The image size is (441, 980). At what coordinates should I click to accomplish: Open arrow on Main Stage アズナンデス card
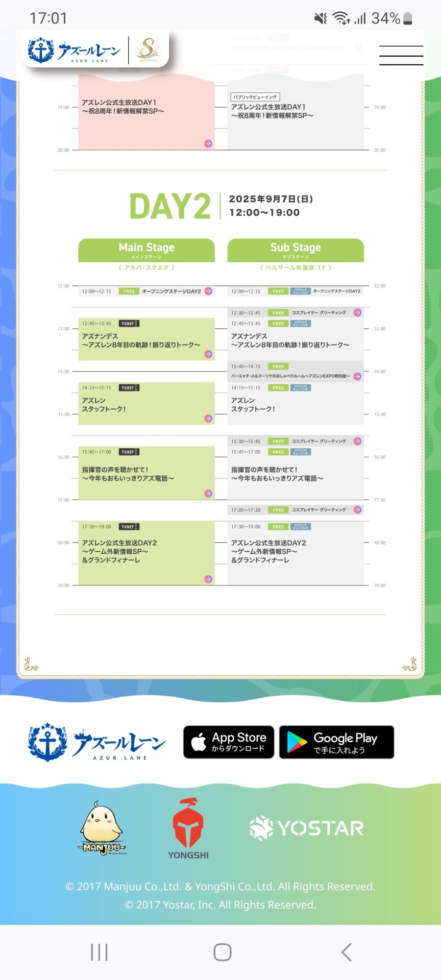click(x=208, y=354)
